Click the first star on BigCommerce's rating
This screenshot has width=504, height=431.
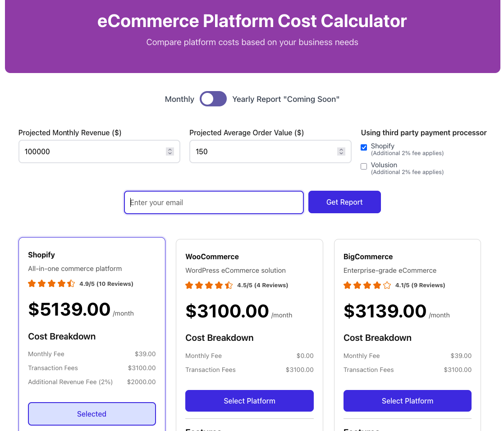click(347, 285)
